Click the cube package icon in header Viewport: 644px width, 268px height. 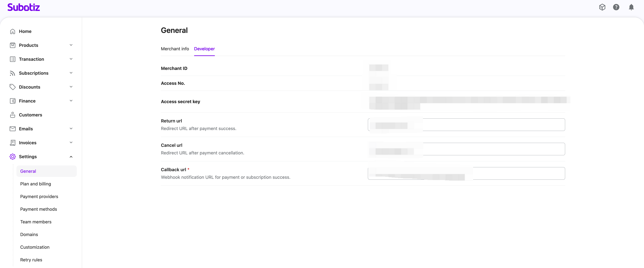tap(602, 7)
